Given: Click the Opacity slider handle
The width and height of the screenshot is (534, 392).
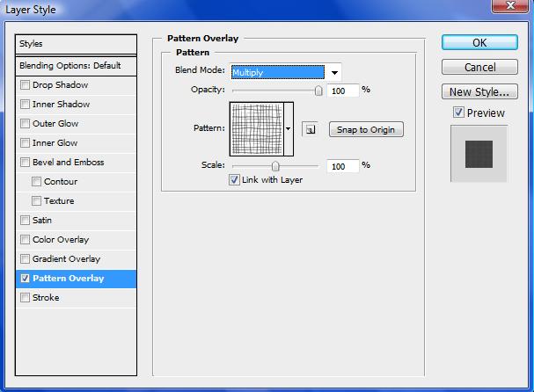Looking at the screenshot, I should pyautogui.click(x=318, y=91).
